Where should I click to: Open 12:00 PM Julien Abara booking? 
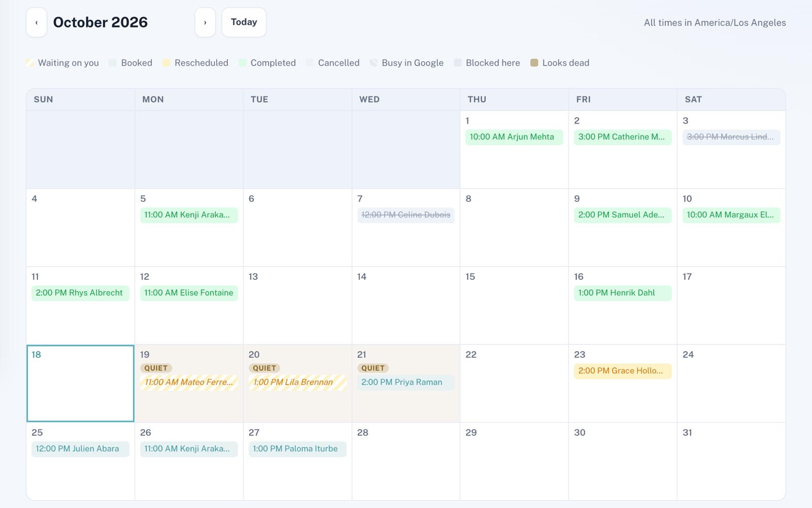pyautogui.click(x=80, y=449)
